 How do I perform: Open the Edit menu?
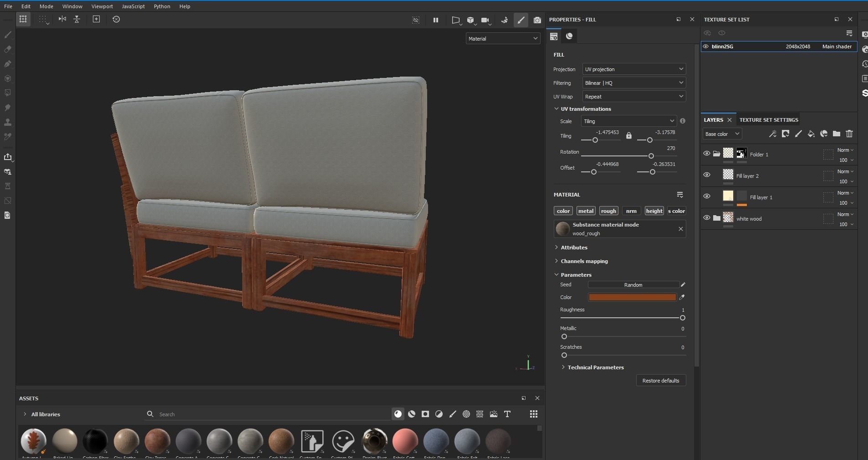point(26,6)
